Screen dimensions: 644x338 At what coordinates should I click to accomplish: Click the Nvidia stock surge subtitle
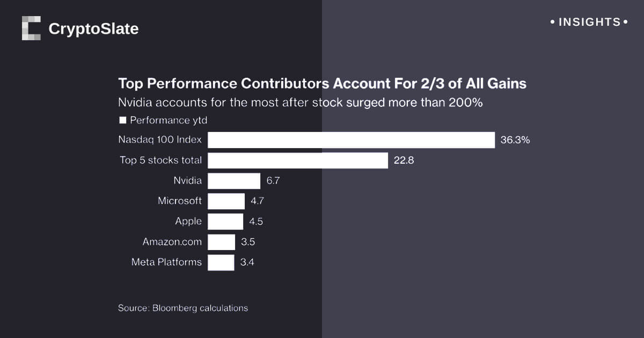300,102
